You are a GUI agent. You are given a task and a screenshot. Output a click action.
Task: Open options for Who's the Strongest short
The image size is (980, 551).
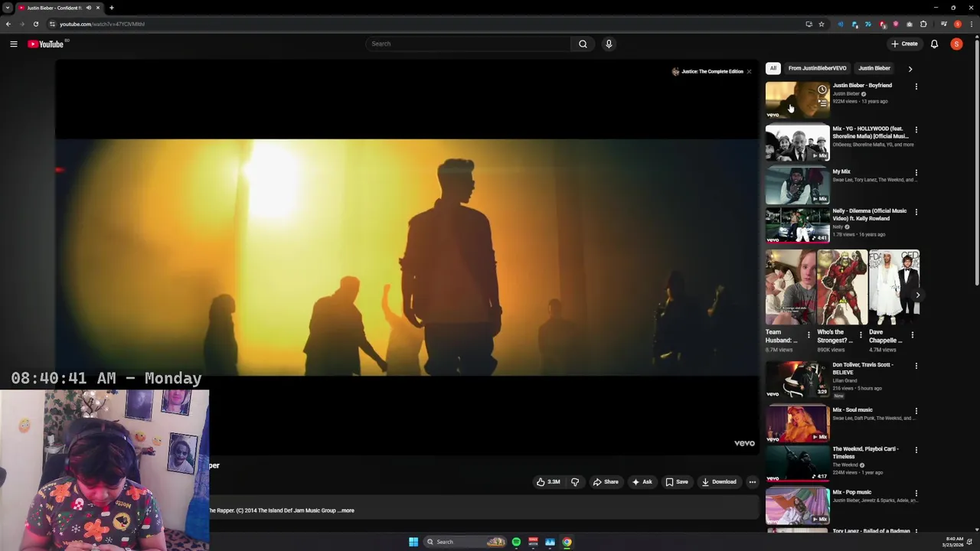(860, 335)
